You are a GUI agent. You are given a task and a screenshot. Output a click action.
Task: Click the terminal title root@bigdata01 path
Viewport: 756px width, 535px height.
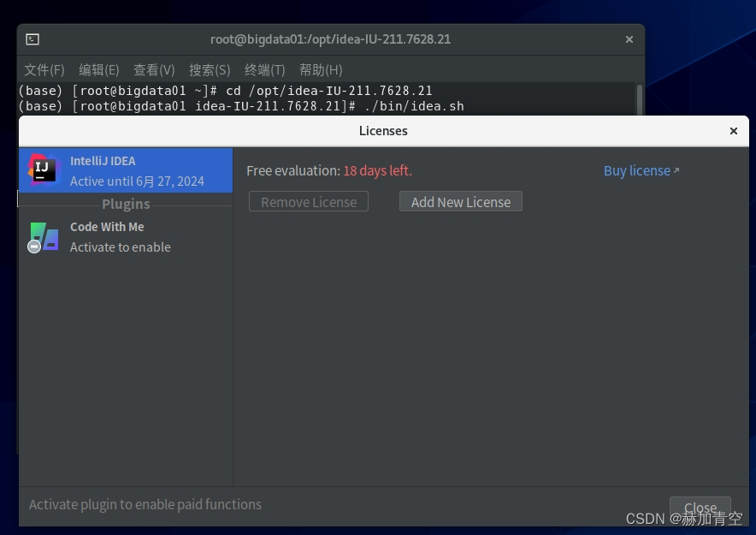click(x=330, y=39)
